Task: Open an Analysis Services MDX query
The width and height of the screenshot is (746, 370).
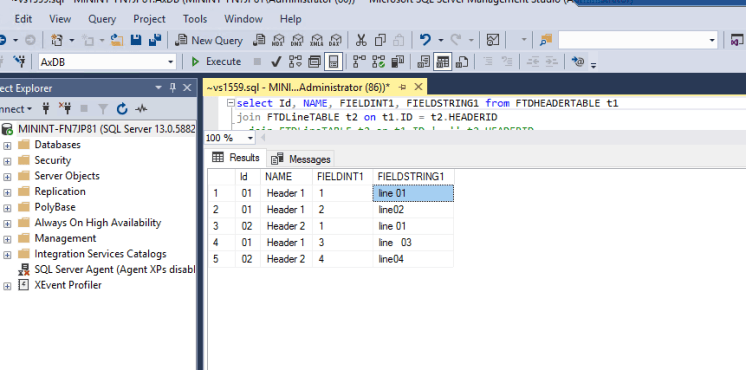Action: pyautogui.click(x=278, y=40)
